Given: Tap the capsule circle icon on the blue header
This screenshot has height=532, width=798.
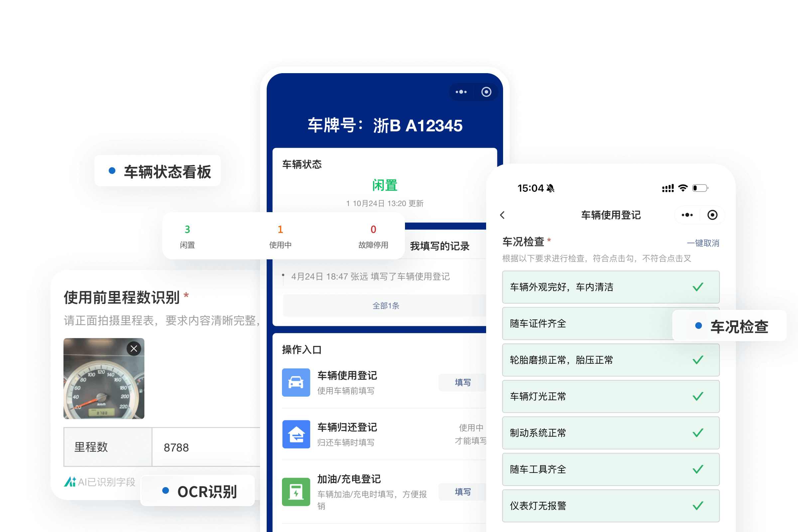Looking at the screenshot, I should tap(486, 92).
